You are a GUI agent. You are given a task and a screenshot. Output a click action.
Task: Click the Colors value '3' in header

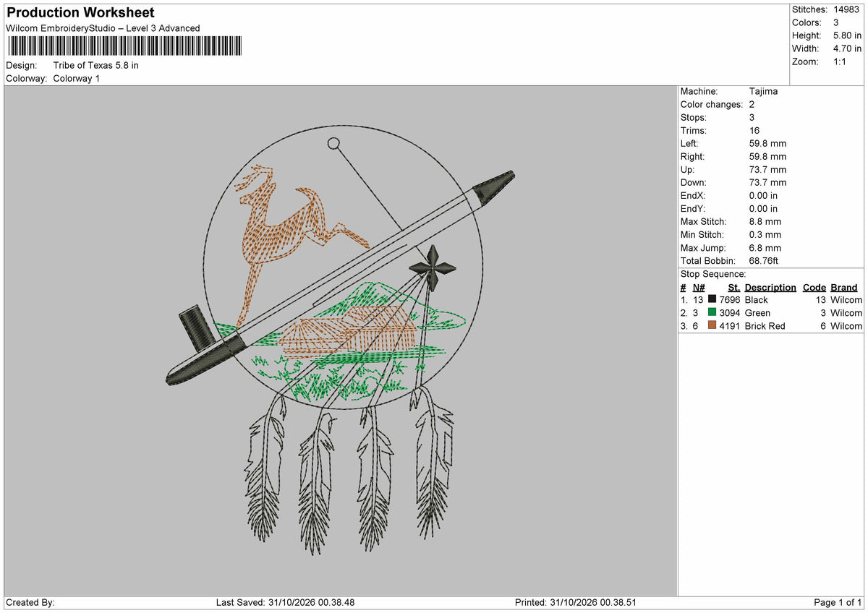[836, 22]
